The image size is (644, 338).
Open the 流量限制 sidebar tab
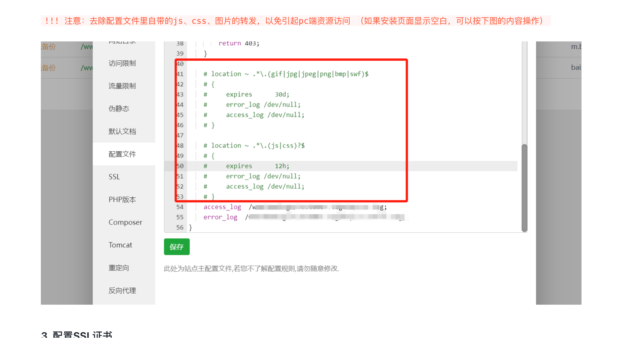tap(122, 86)
